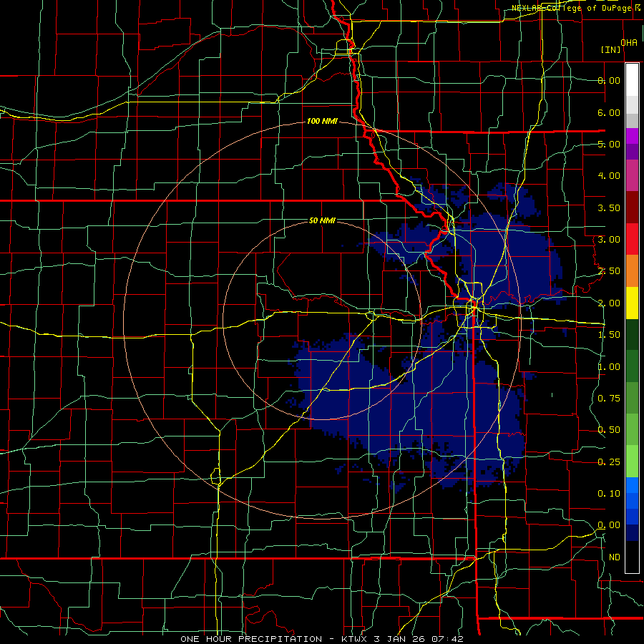Pick the white swatch atop the legend
The image size is (644, 644).
click(632, 79)
